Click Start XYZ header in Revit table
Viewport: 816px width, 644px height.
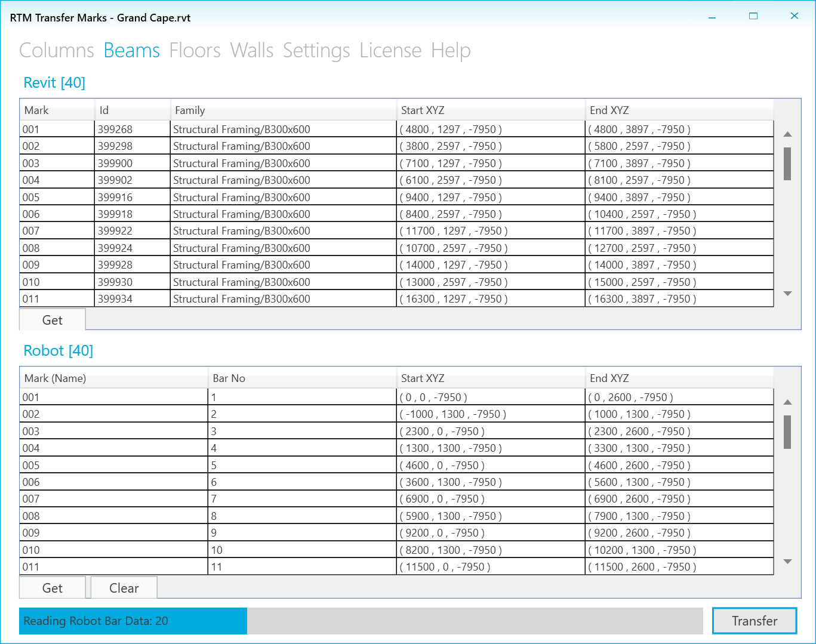coord(491,110)
